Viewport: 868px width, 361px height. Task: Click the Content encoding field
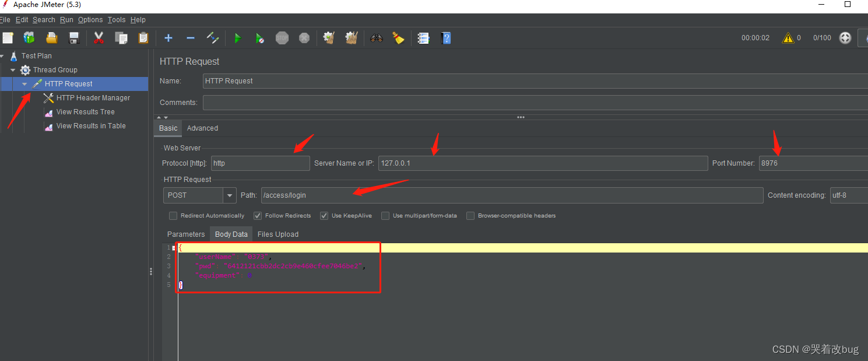tap(849, 195)
